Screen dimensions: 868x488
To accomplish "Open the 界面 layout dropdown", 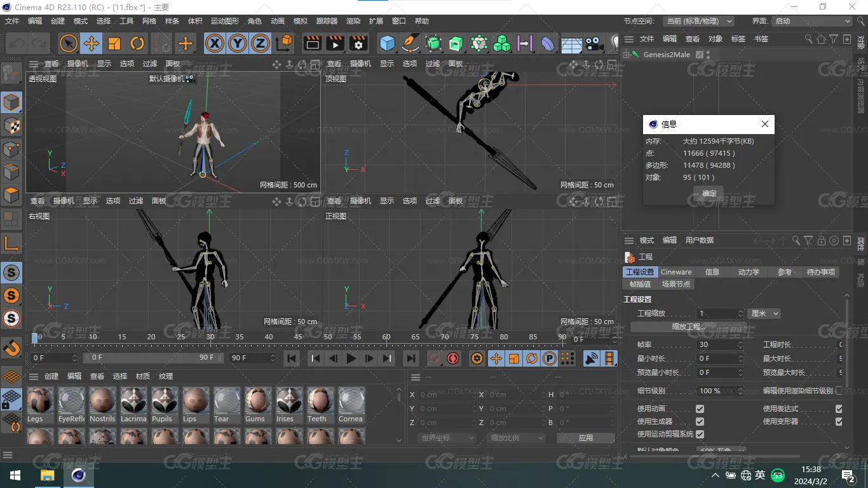I will point(812,21).
